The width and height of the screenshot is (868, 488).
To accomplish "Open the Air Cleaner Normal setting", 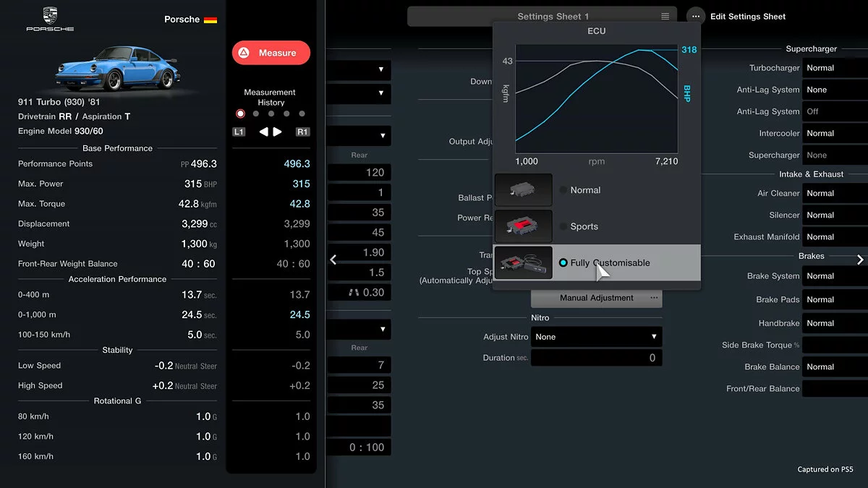I will point(835,193).
